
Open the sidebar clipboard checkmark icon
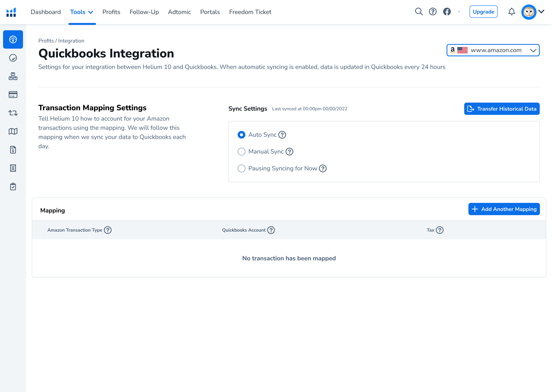pos(13,187)
